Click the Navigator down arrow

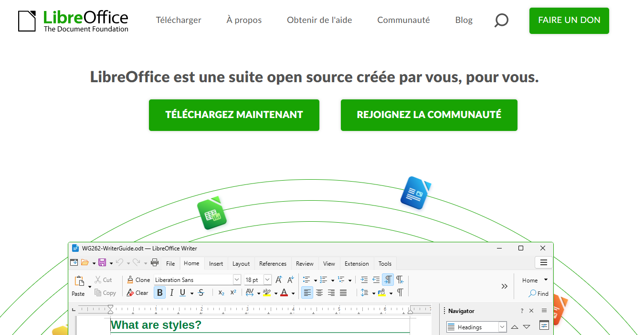coord(527,327)
